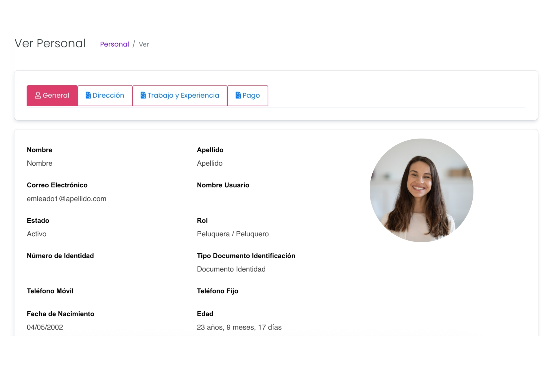Click the document icon on the Dirección tab
Viewport: 542px width, 392px height.
pyautogui.click(x=88, y=95)
